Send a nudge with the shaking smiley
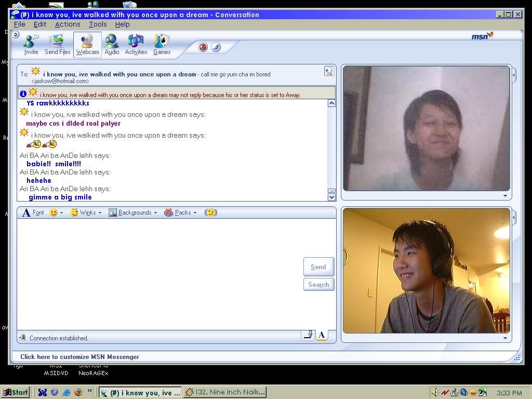This screenshot has width=532, height=399. (211, 212)
